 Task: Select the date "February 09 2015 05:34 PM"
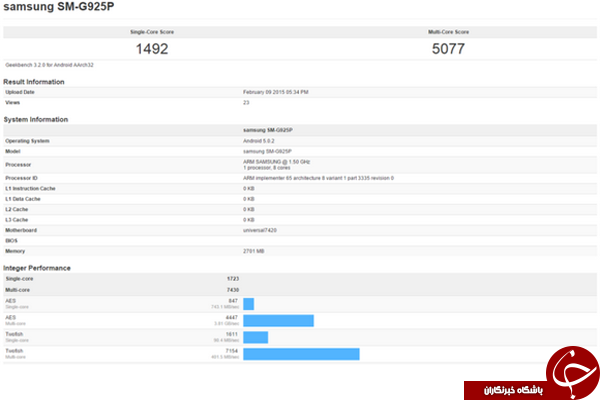coord(276,92)
